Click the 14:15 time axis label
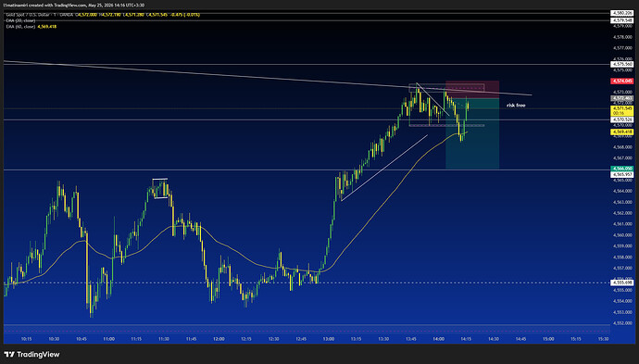639x364 pixels. point(466,339)
